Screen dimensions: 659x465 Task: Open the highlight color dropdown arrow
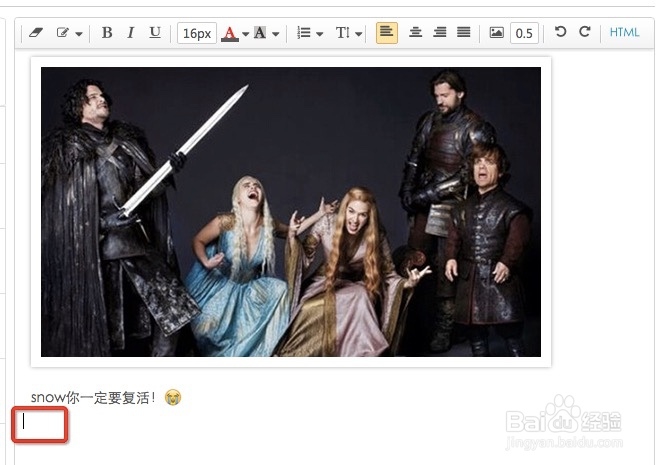click(x=276, y=34)
